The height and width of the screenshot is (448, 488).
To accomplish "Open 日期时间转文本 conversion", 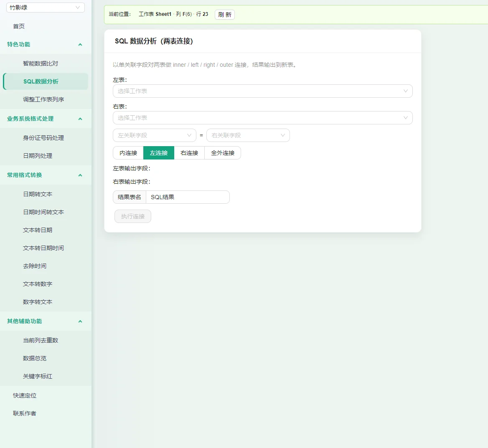I will point(43,212).
